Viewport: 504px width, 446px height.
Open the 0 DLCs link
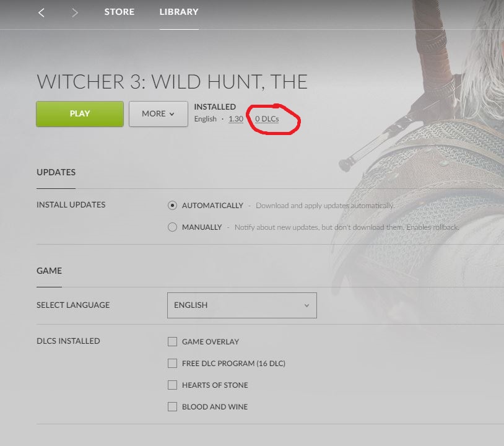click(x=267, y=119)
